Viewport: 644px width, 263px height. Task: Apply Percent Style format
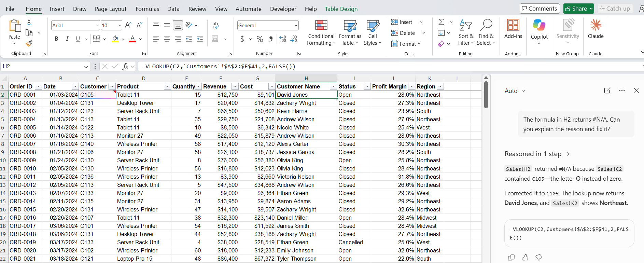click(260, 39)
